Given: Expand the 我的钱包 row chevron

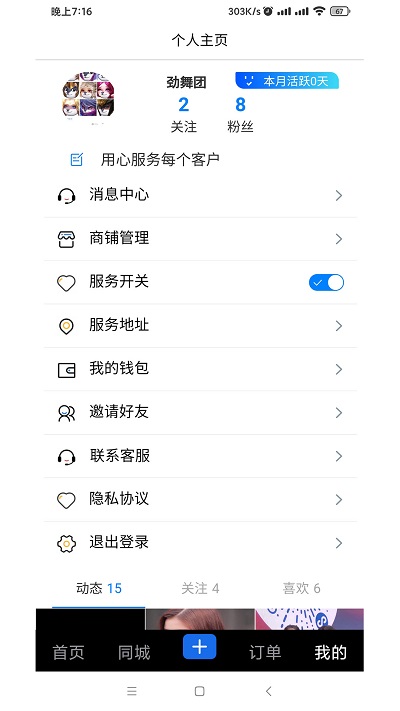Looking at the screenshot, I should point(338,370).
